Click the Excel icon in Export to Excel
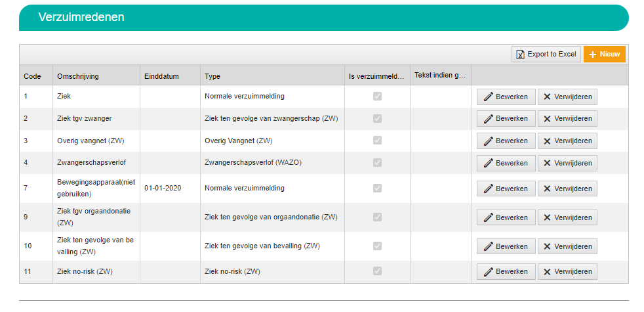This screenshot has height=312, width=644. coord(520,55)
